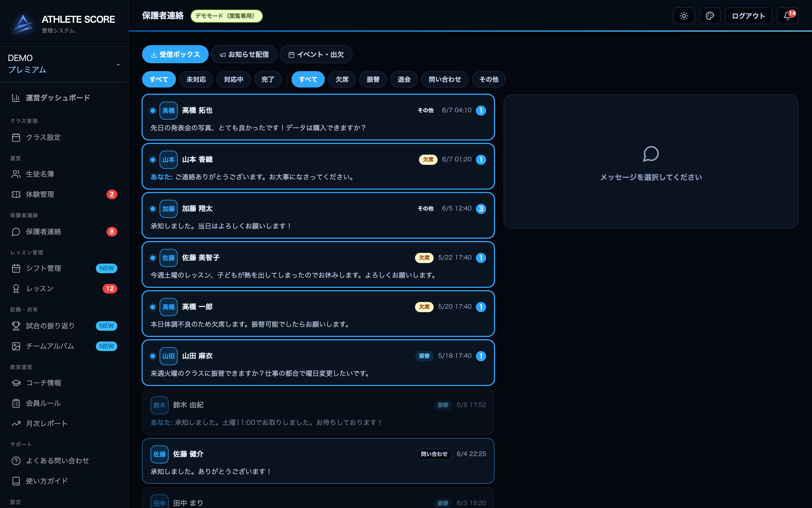
Task: Click 山田 avatar badge of 山田 麻衣
Action: coord(168,356)
